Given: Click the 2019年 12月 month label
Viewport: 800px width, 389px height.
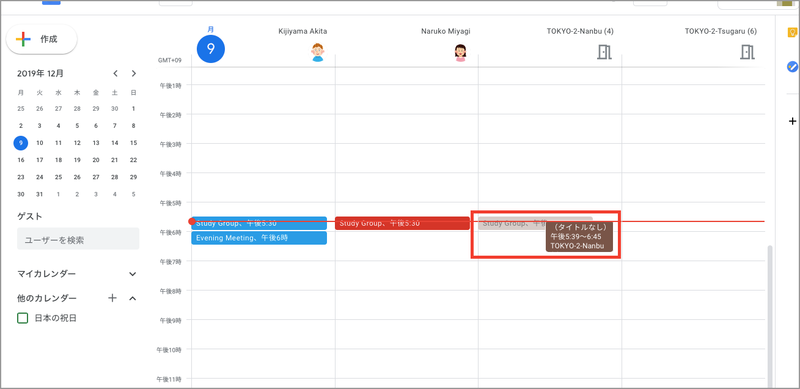Looking at the screenshot, I should coord(40,74).
